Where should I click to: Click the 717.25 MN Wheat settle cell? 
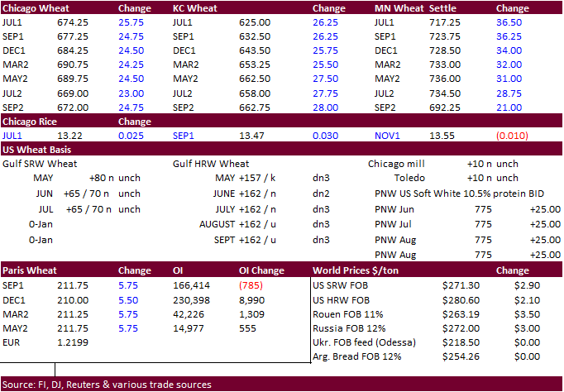(x=443, y=22)
